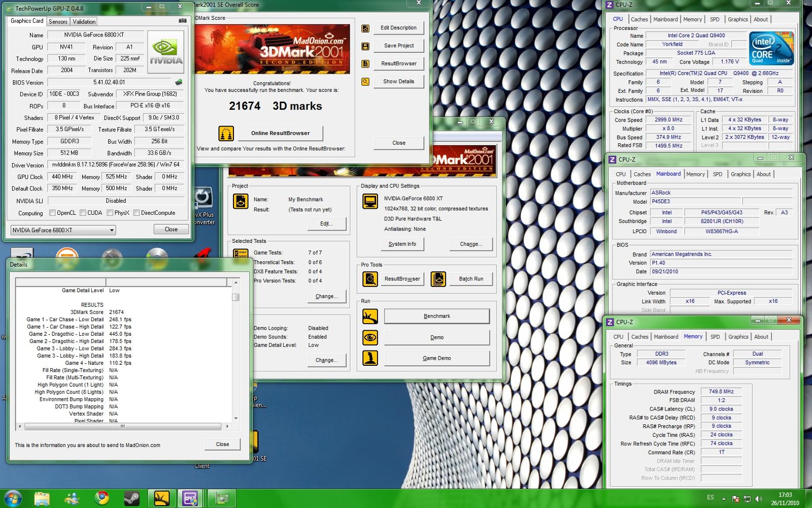Show hidden tray icons arrow

[724, 499]
